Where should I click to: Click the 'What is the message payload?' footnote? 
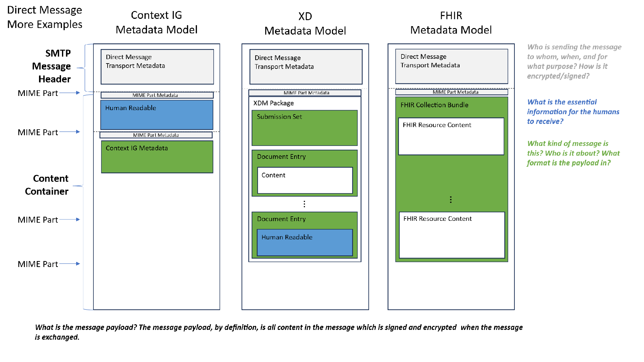point(278,332)
